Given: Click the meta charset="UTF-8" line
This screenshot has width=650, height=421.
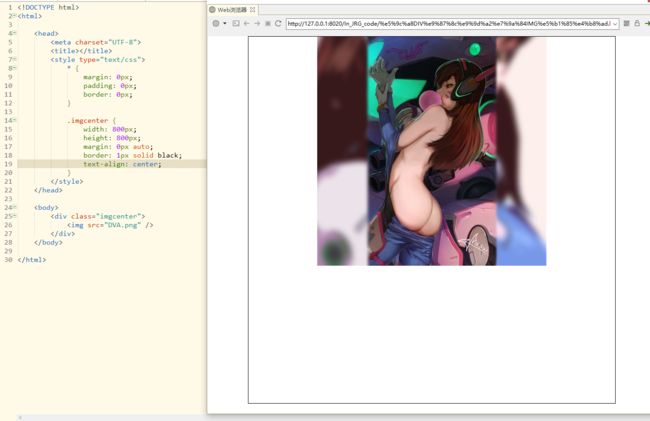Looking at the screenshot, I should (x=96, y=42).
